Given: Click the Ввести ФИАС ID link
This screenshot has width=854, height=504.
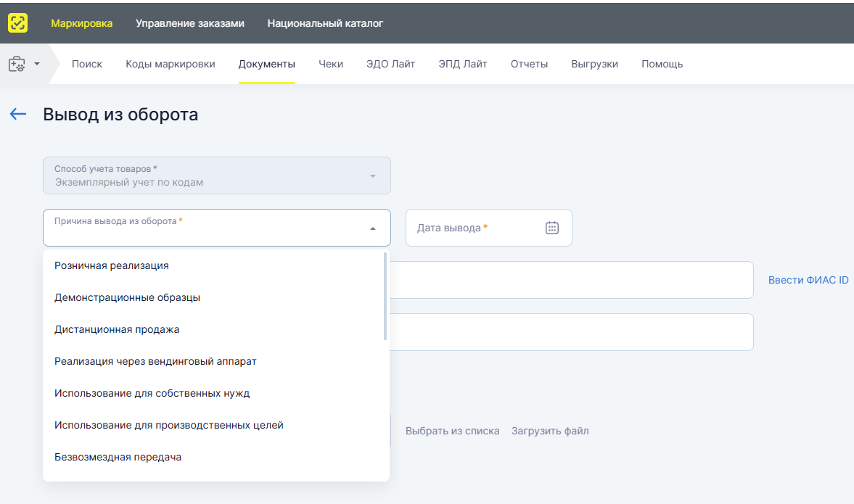Looking at the screenshot, I should (808, 280).
